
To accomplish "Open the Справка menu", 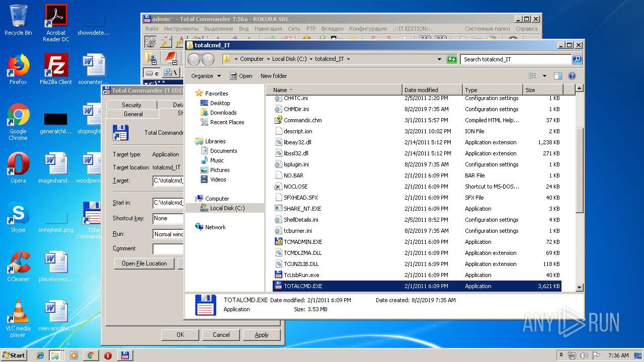I will (x=527, y=29).
